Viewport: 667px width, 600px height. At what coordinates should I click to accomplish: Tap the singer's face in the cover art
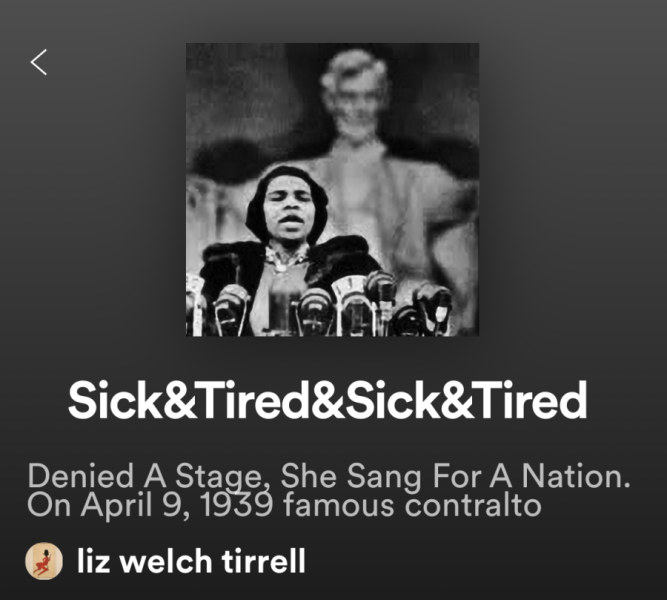click(x=290, y=202)
